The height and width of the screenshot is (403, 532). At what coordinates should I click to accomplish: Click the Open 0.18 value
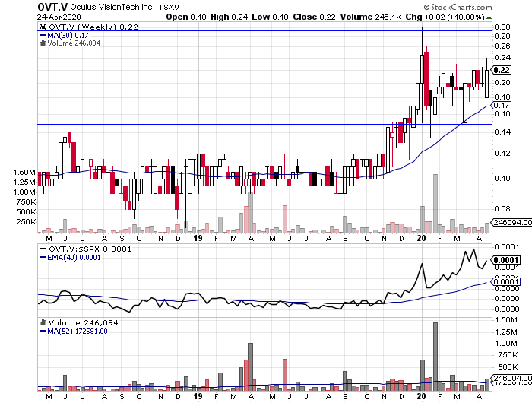pos(186,17)
